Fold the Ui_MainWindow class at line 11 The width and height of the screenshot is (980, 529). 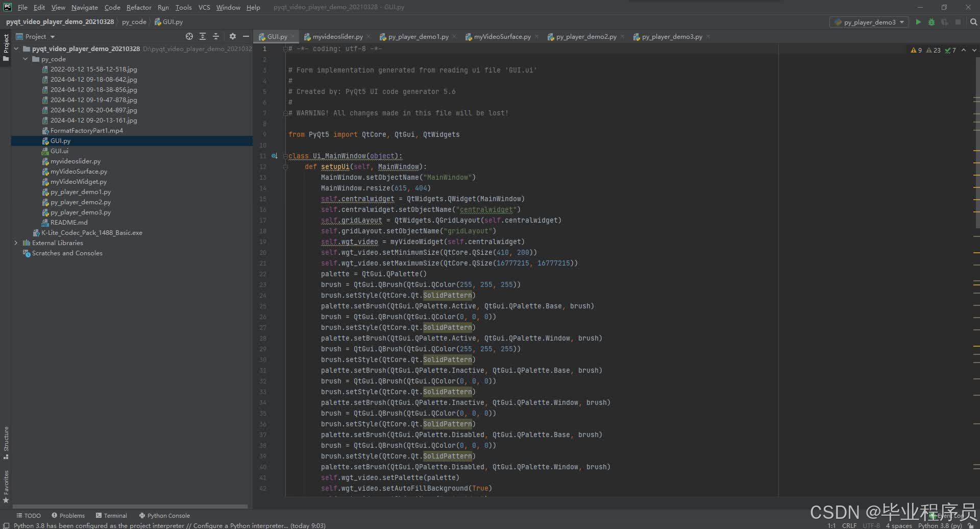[285, 156]
